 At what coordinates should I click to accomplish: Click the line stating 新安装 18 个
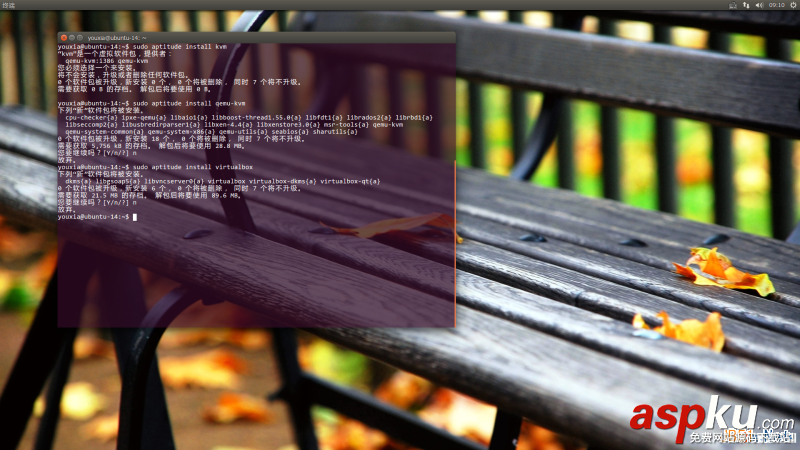[181, 139]
